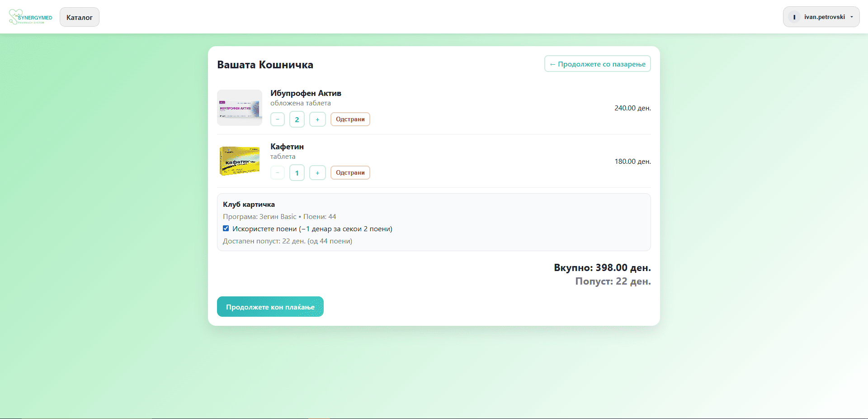Uncheck the Искористете поени checkbox
This screenshot has height=419, width=868.
point(226,229)
